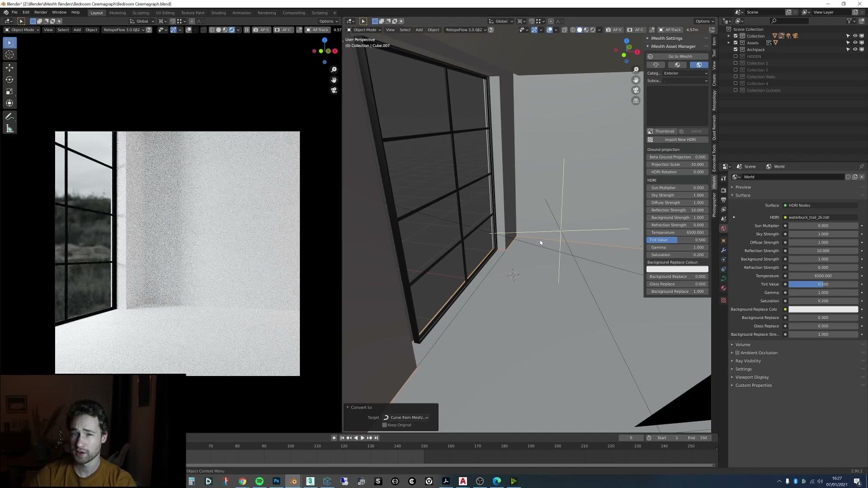The image size is (868, 488).
Task: Click pan hand icon in left viewport
Action: point(334,80)
